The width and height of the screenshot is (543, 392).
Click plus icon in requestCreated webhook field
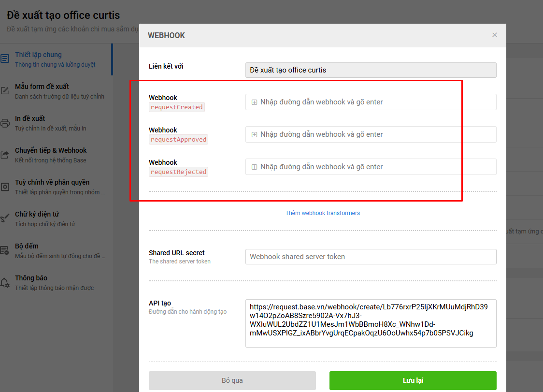coord(254,102)
